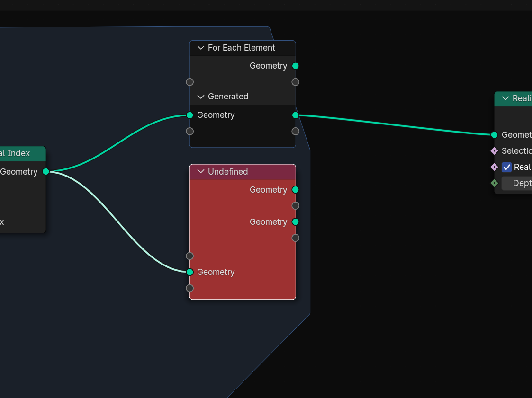This screenshot has width=532, height=398.
Task: Click empty socket below Undefined's second Geometry output
Action: (296, 238)
